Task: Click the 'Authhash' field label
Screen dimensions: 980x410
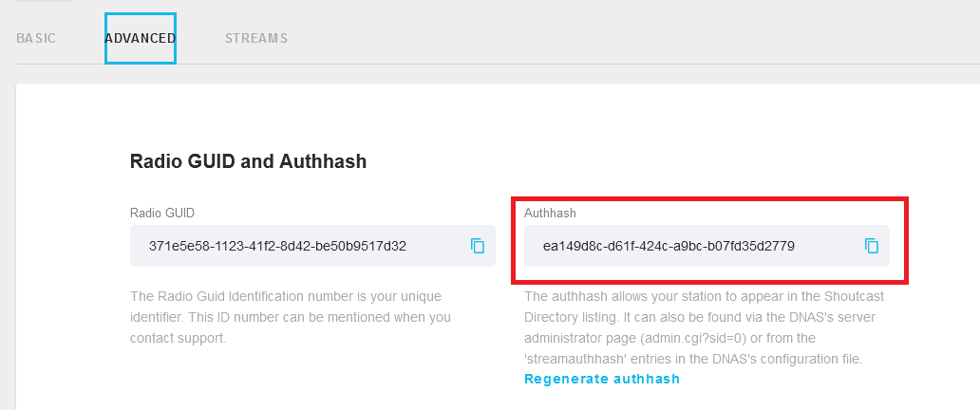Action: click(x=550, y=214)
